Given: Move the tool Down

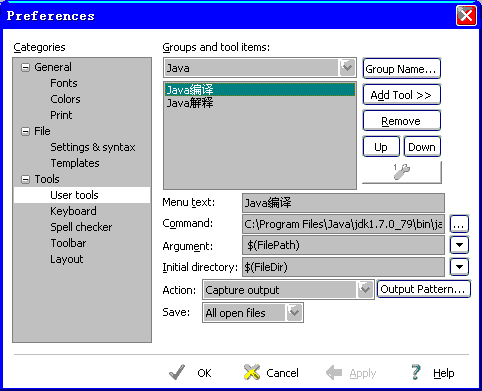Looking at the screenshot, I should click(422, 147).
